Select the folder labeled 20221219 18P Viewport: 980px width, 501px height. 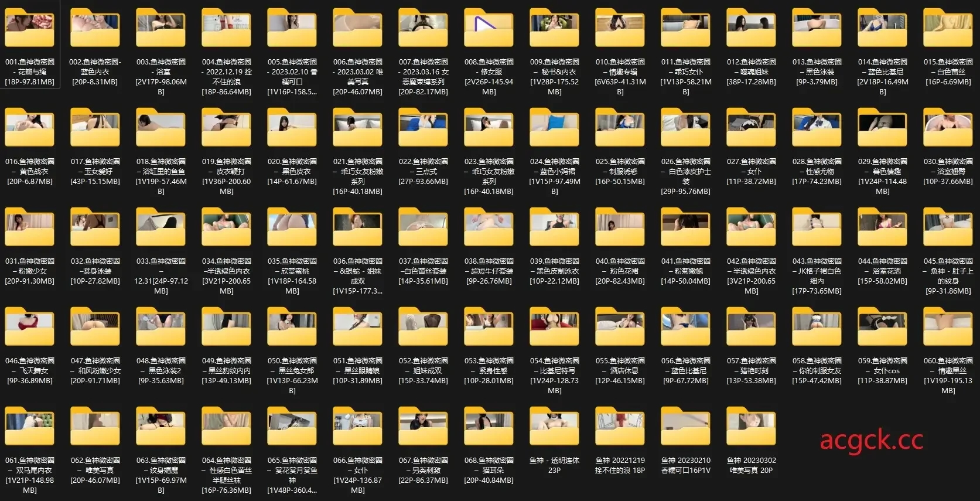pyautogui.click(x=620, y=426)
